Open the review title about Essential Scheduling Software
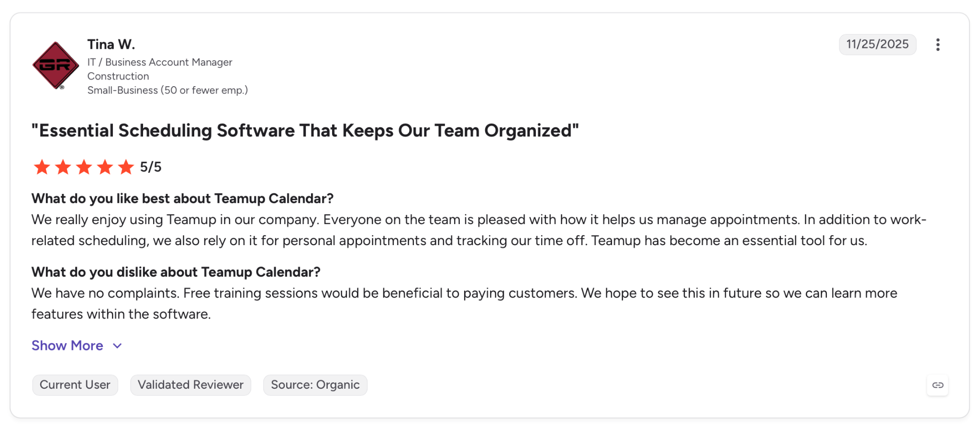Image resolution: width=980 pixels, height=428 pixels. pyautogui.click(x=305, y=131)
